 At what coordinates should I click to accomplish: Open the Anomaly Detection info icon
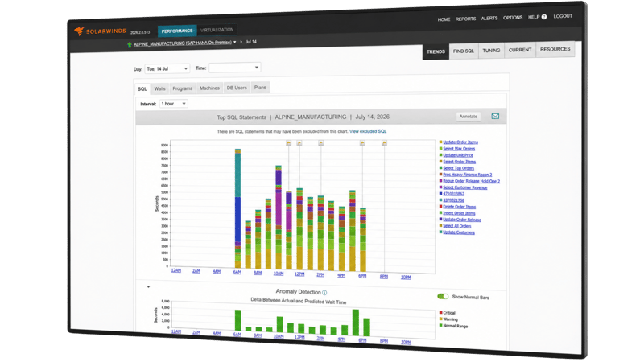tap(324, 293)
